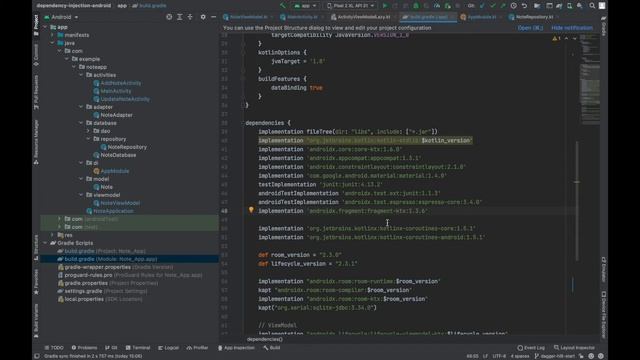Image resolution: width=640 pixels, height=360 pixels.
Task: Click the Git update project arrow icon
Action: [482, 6]
